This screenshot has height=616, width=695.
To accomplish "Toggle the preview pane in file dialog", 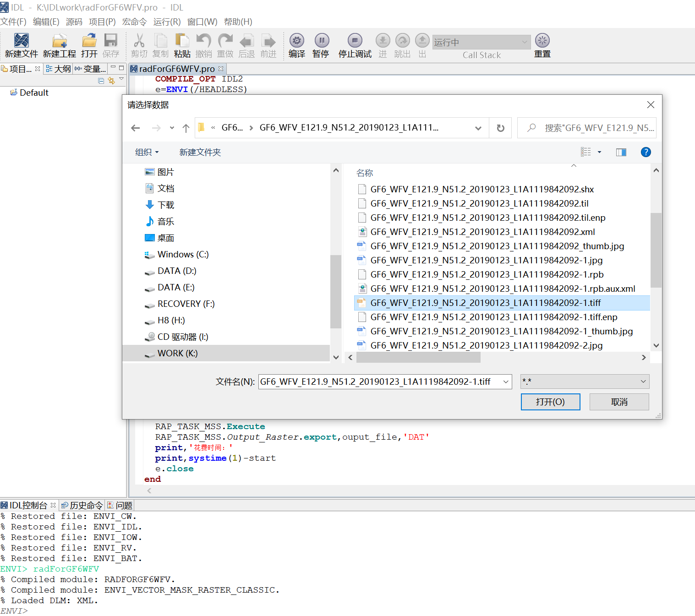I will coord(621,152).
